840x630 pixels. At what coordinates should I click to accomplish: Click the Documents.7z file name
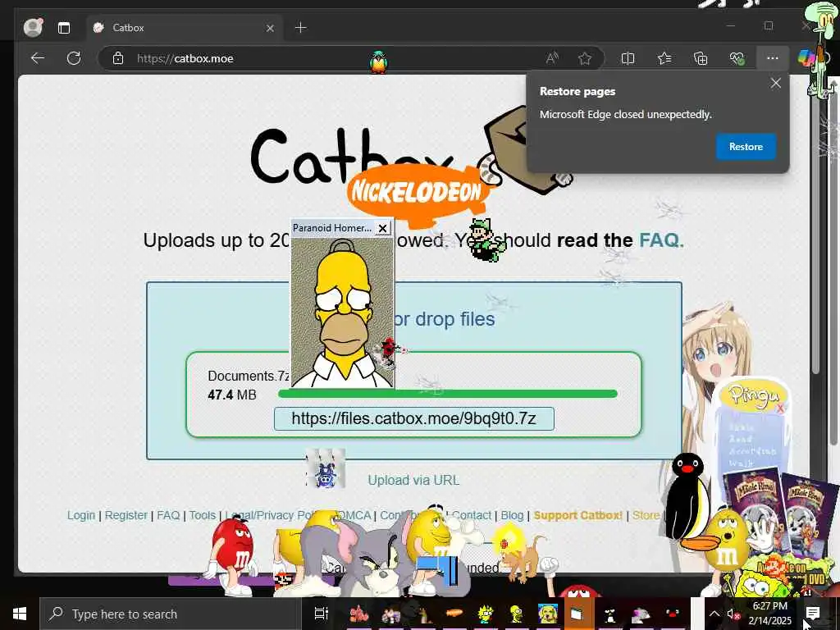point(249,376)
